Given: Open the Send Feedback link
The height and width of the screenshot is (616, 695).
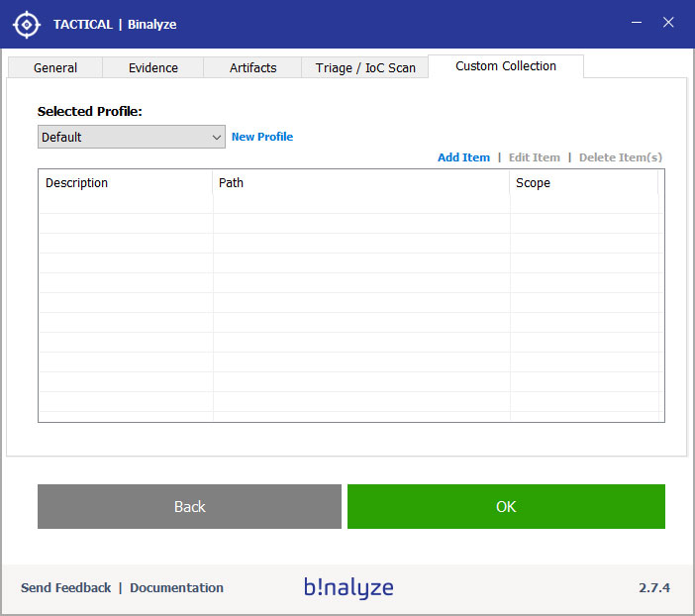Looking at the screenshot, I should pyautogui.click(x=65, y=587).
